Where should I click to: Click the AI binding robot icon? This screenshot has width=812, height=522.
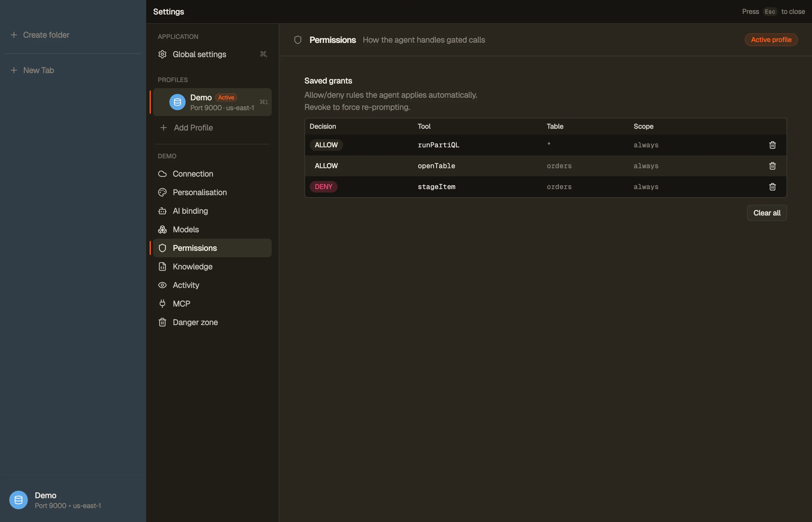(162, 211)
